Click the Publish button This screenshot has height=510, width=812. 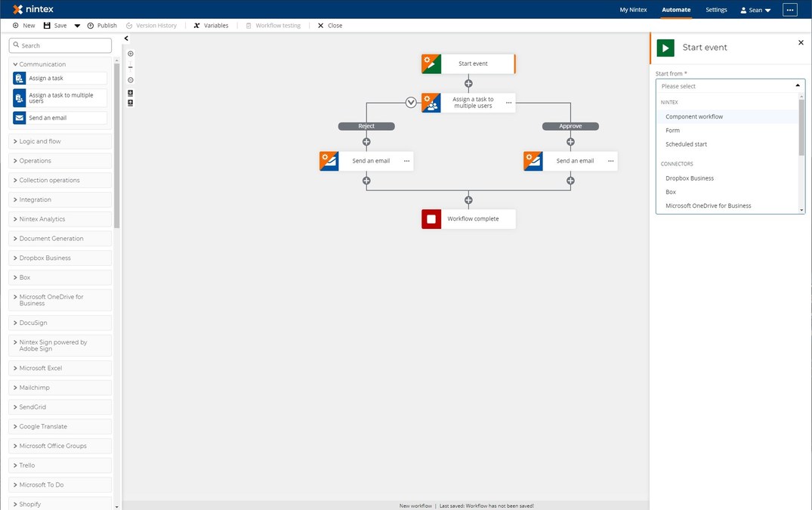tap(102, 26)
